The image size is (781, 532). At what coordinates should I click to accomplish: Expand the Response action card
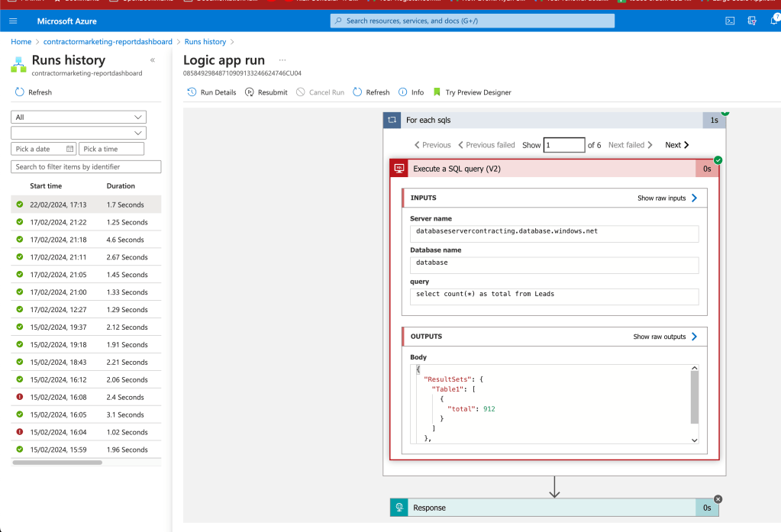point(553,508)
